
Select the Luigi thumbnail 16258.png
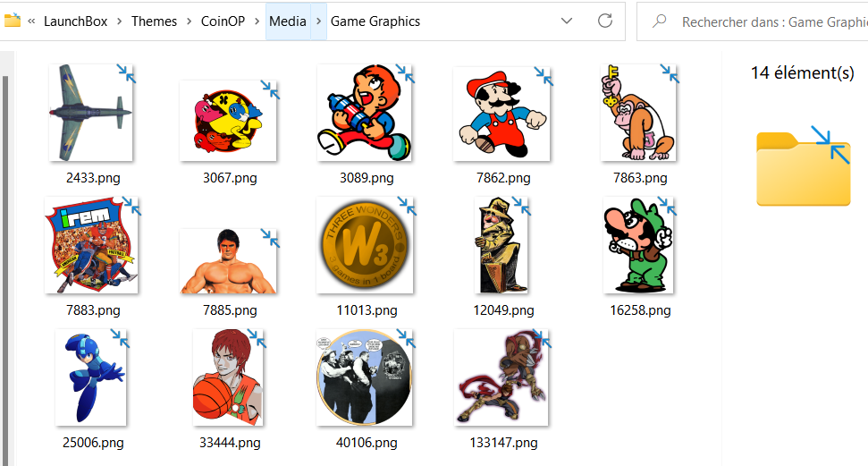[638, 245]
